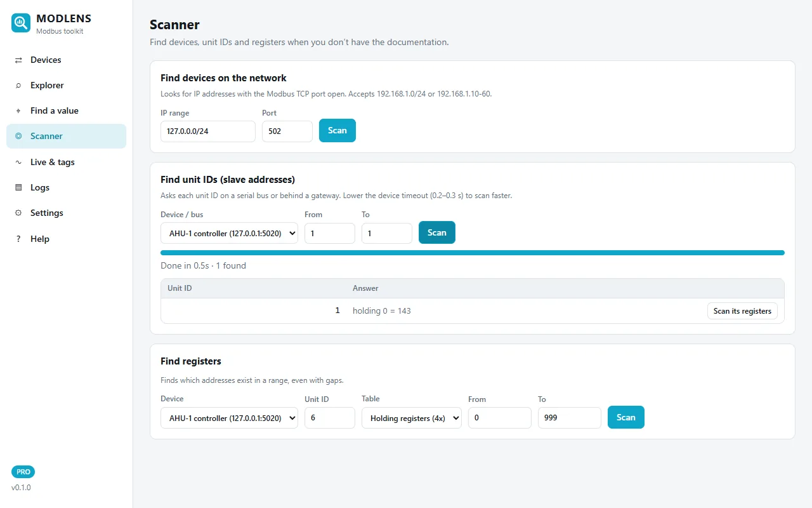Click the Logs list icon in sidebar

[x=18, y=187]
